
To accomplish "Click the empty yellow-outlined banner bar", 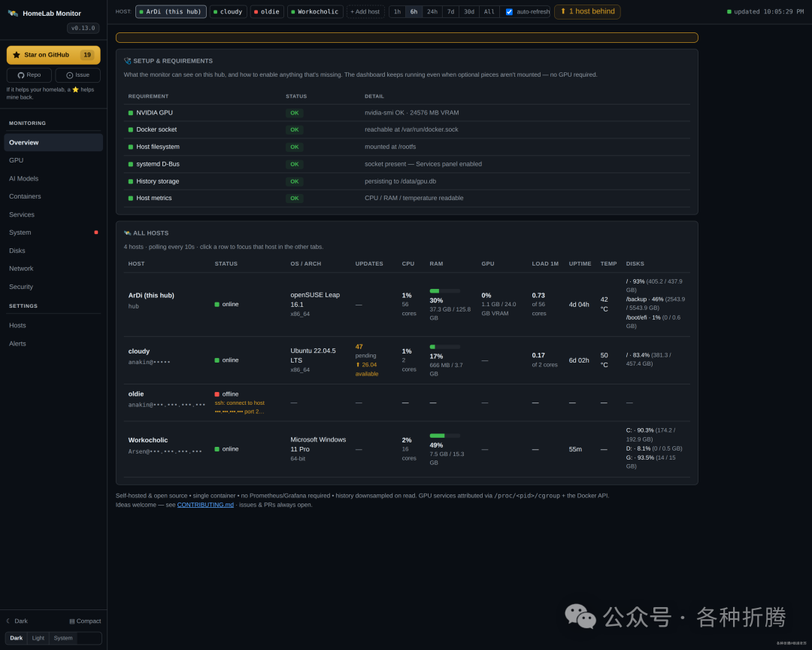I will pyautogui.click(x=407, y=38).
